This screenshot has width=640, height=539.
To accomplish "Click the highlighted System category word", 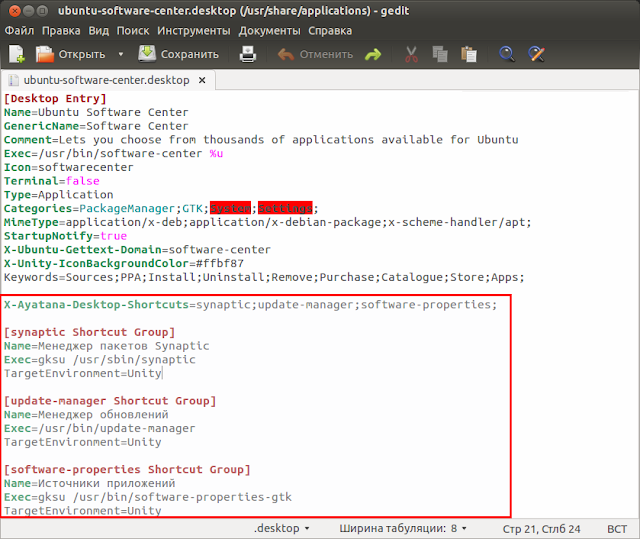I will [230, 209].
